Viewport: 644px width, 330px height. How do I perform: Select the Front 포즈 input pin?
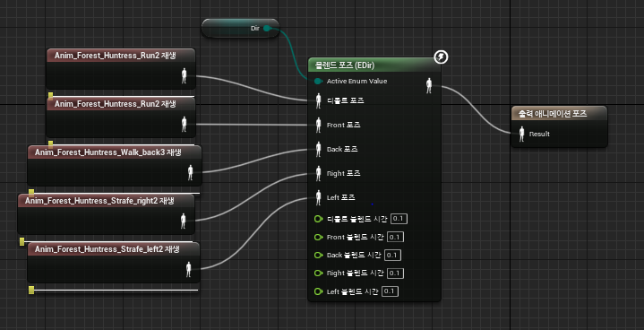[318, 125]
